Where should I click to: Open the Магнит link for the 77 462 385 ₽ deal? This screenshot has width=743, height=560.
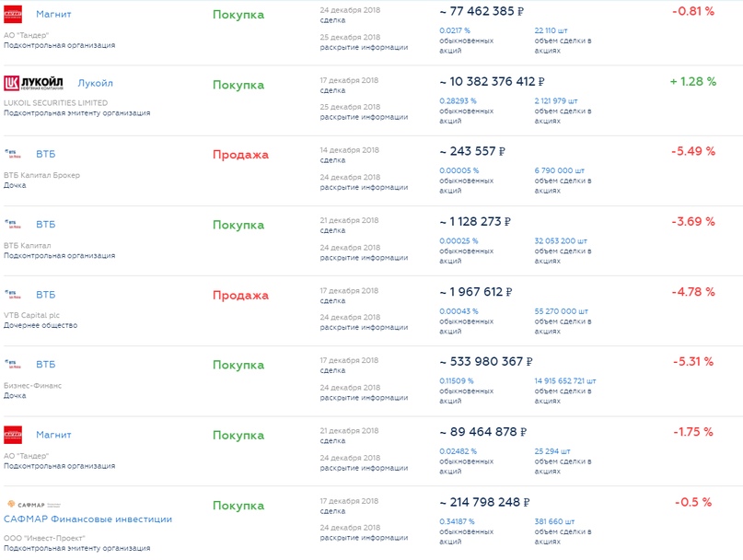[x=53, y=15]
